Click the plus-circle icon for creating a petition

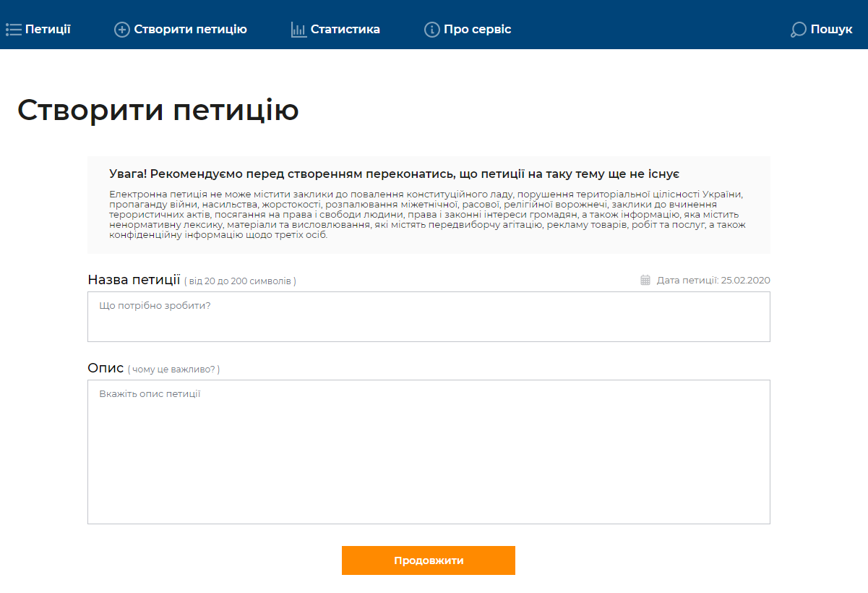coord(122,30)
